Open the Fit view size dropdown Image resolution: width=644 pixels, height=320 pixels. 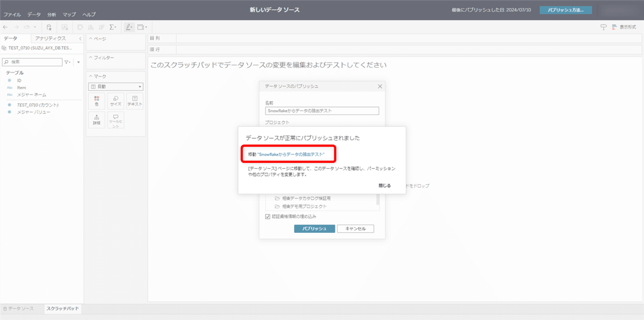[x=142, y=27]
